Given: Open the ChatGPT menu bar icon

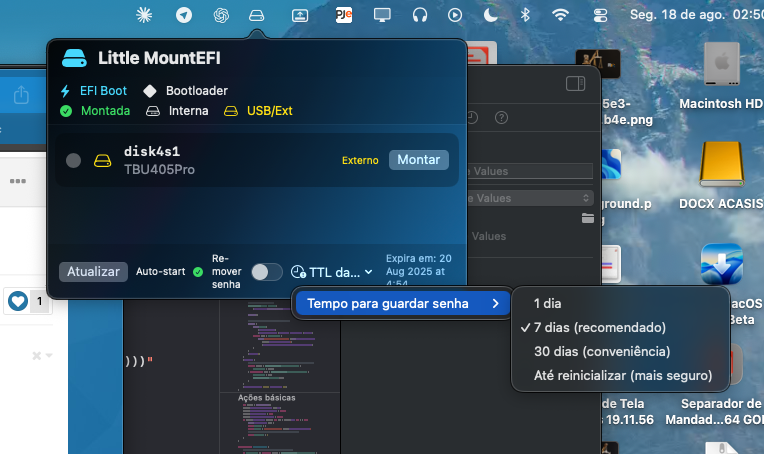Looking at the screenshot, I should tap(221, 16).
